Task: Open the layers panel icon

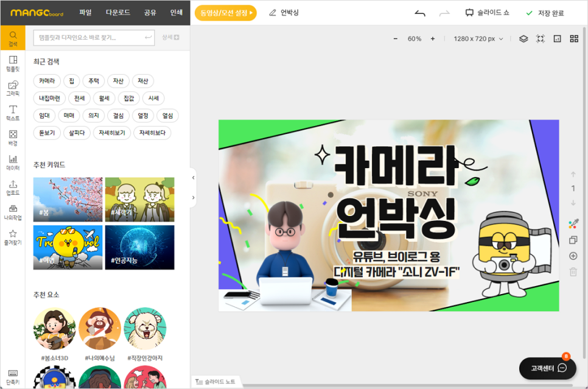Action: click(523, 38)
